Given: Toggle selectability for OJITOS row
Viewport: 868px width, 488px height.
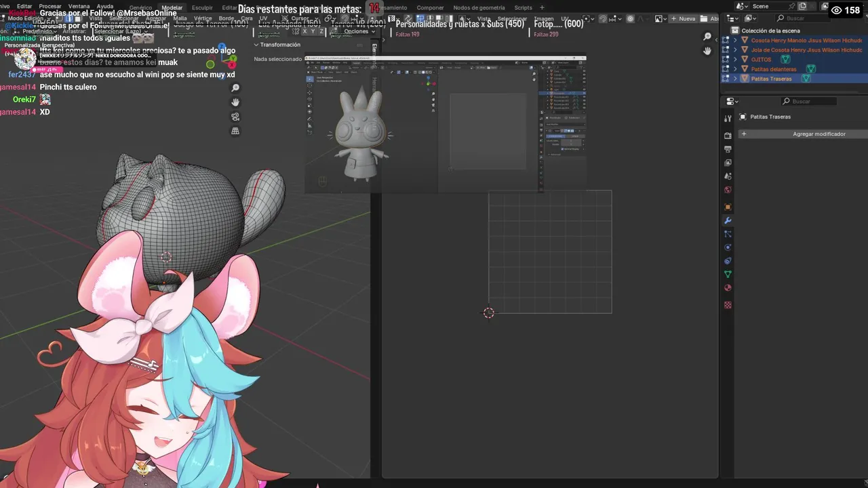Looking at the screenshot, I should tap(726, 60).
